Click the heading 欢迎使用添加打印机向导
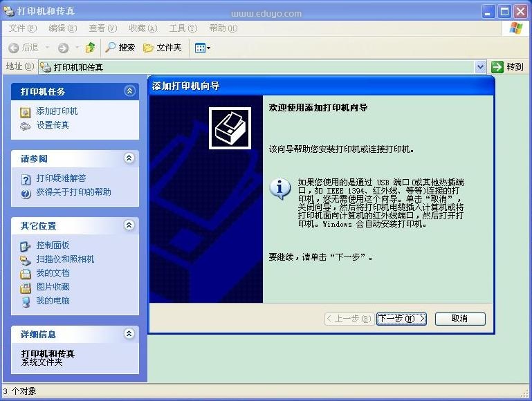Screen dimensions: 532x401 click(318, 108)
